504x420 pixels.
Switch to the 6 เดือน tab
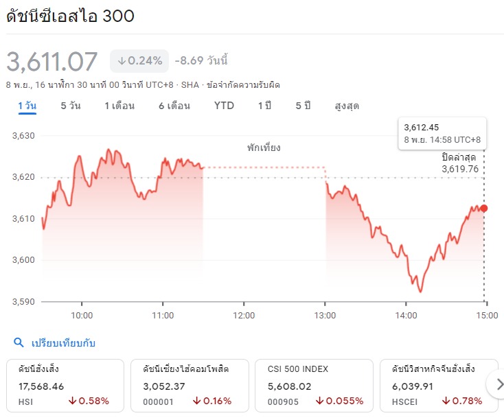click(x=174, y=106)
